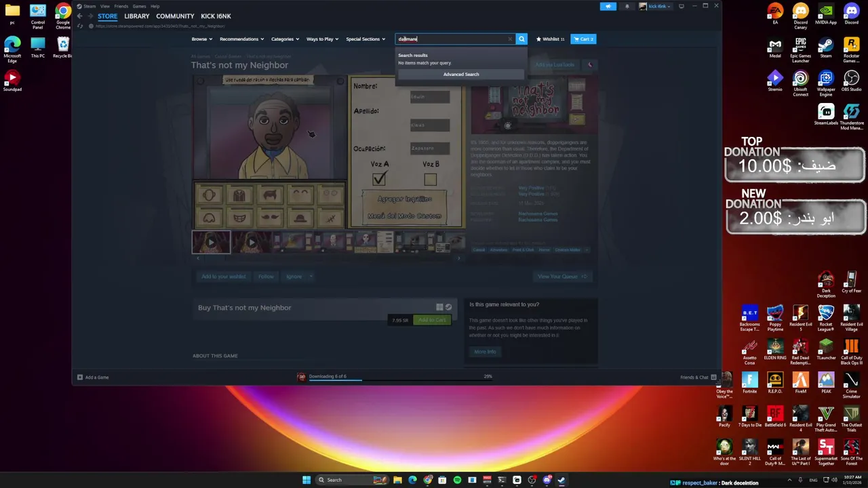Viewport: 868px width, 488px height.
Task: Clear the store search field with X
Action: tap(510, 39)
